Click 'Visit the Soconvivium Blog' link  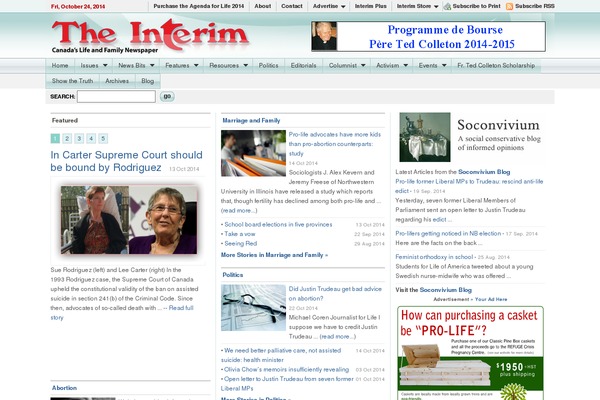[x=446, y=290]
